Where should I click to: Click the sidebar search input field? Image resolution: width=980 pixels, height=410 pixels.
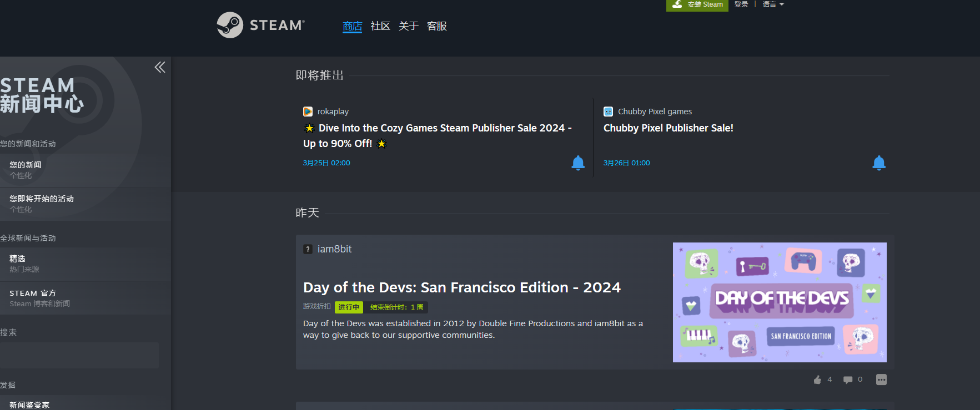pyautogui.click(x=79, y=355)
